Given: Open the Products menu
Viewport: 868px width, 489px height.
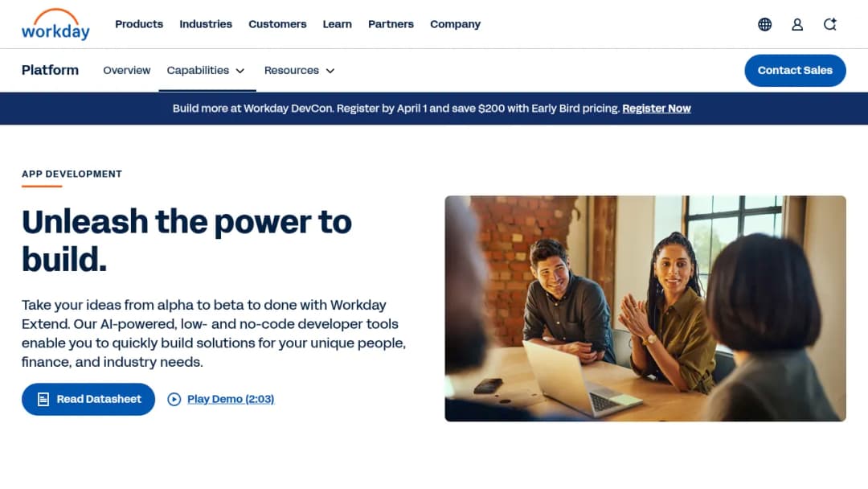Looking at the screenshot, I should pyautogui.click(x=139, y=24).
